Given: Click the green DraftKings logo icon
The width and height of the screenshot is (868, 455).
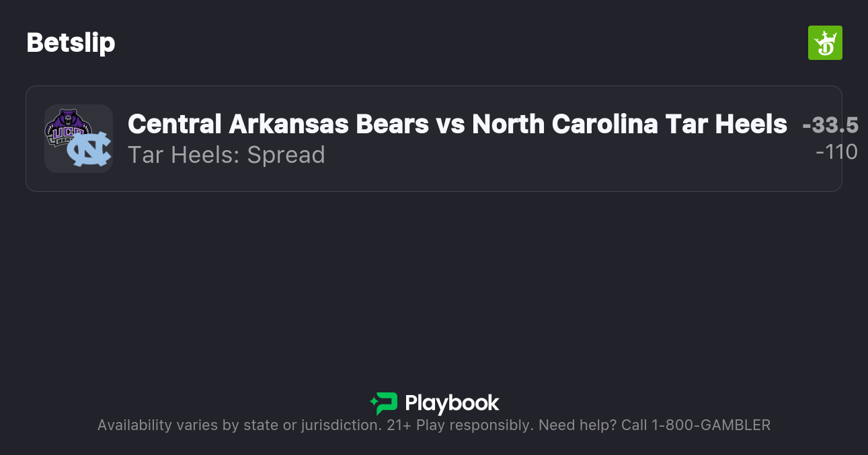Looking at the screenshot, I should tap(825, 43).
